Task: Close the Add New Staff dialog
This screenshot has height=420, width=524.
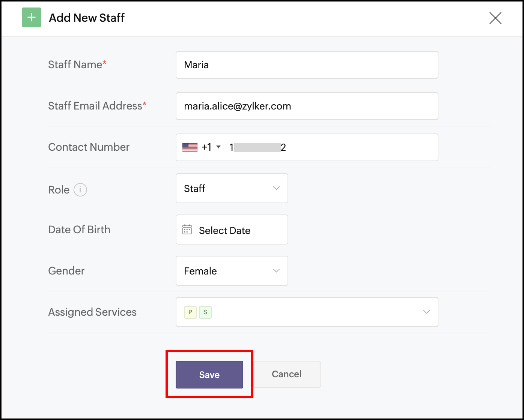Action: tap(495, 18)
